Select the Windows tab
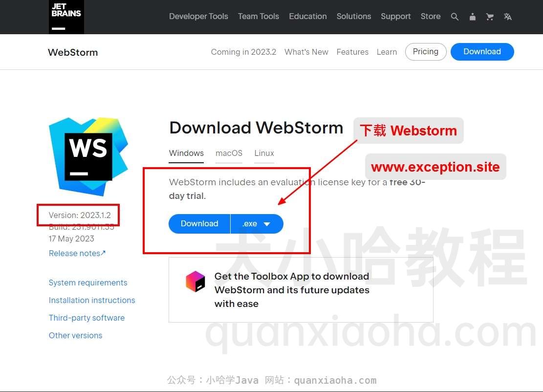543x392 pixels. point(186,153)
